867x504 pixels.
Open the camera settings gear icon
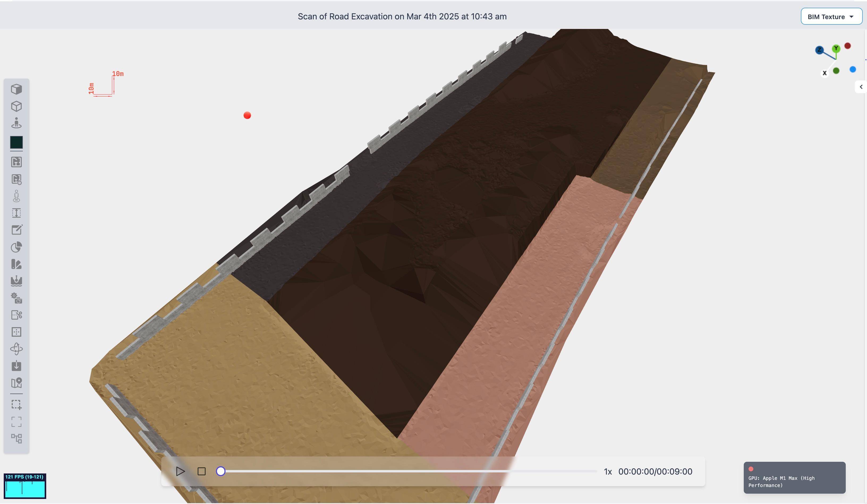(x=16, y=298)
